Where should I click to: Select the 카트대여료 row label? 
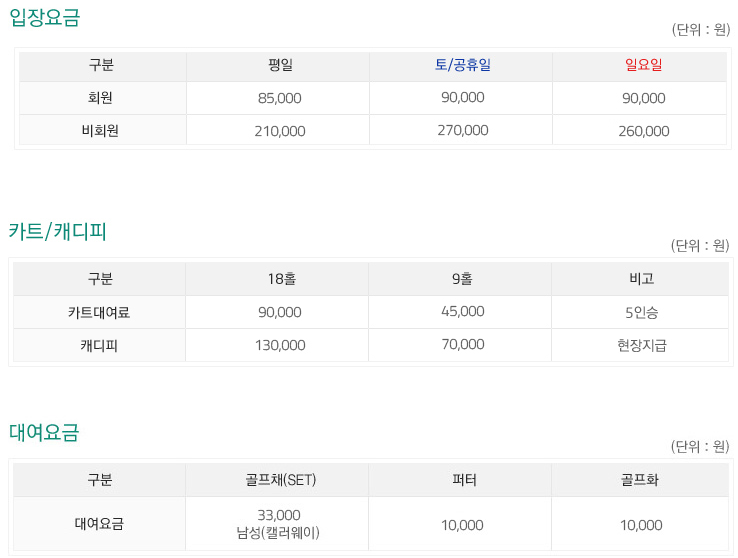pos(100,312)
